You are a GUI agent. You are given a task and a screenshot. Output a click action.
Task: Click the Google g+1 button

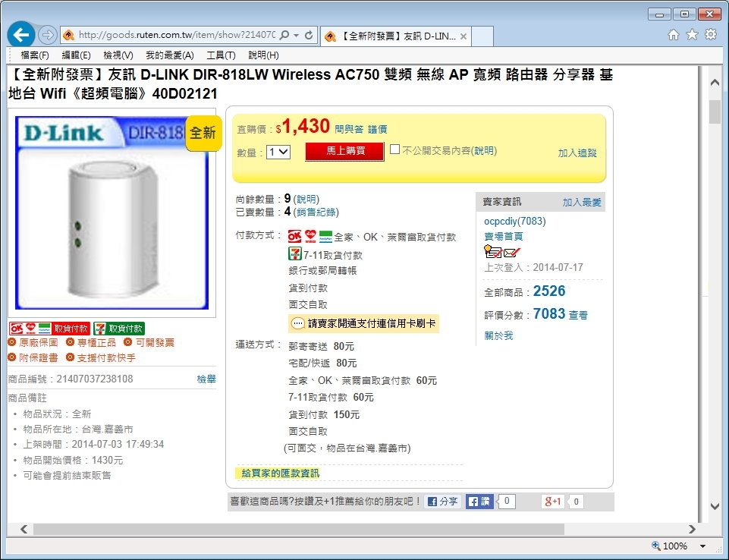coord(553,502)
